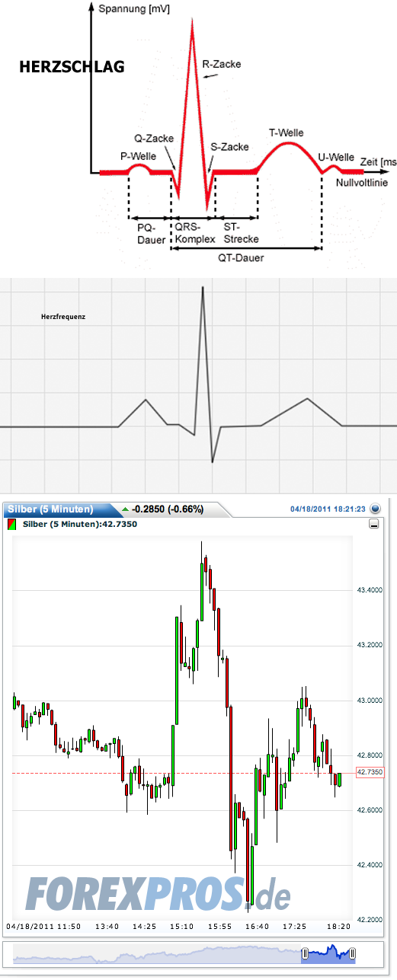Click the T-Welle label
This screenshot has height=980, width=397.
286,132
